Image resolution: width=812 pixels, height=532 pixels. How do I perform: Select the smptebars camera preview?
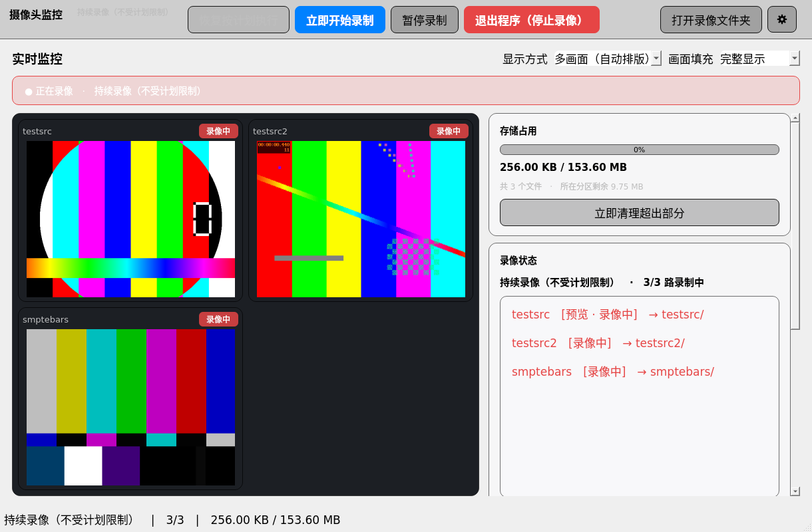(x=131, y=407)
